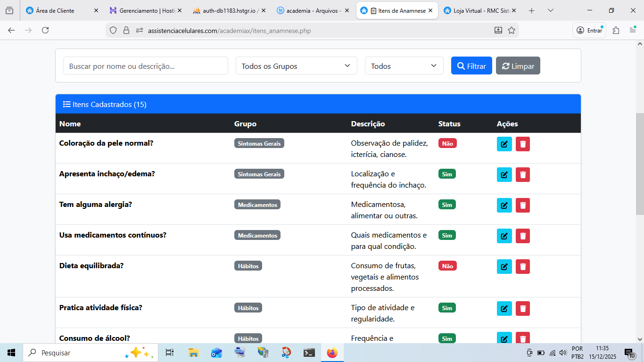Viewport: 644px width, 362px height.
Task: Edit the 'Coloração da pele normal?' item
Action: pos(504,144)
